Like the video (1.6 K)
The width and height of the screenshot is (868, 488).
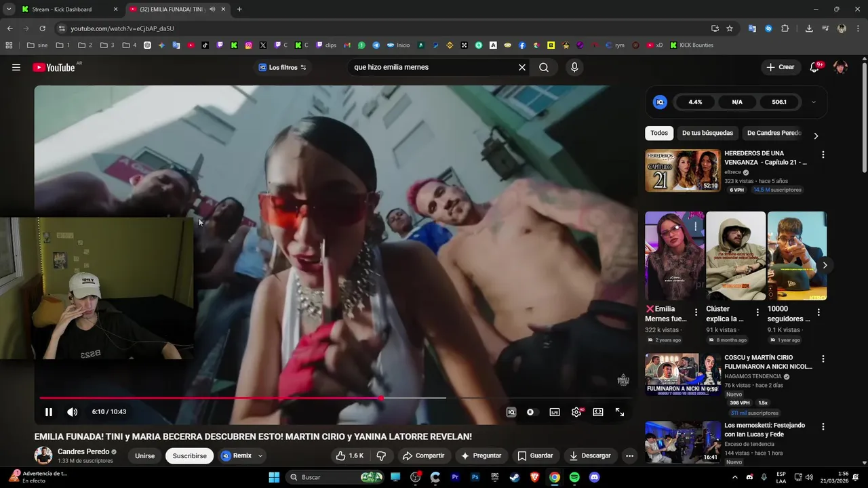[350, 455]
